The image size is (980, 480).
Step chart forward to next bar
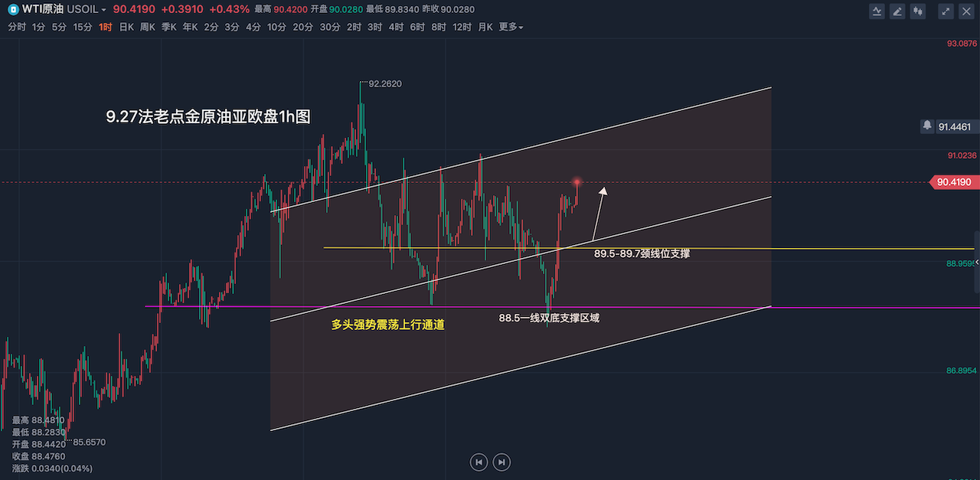[x=501, y=462]
